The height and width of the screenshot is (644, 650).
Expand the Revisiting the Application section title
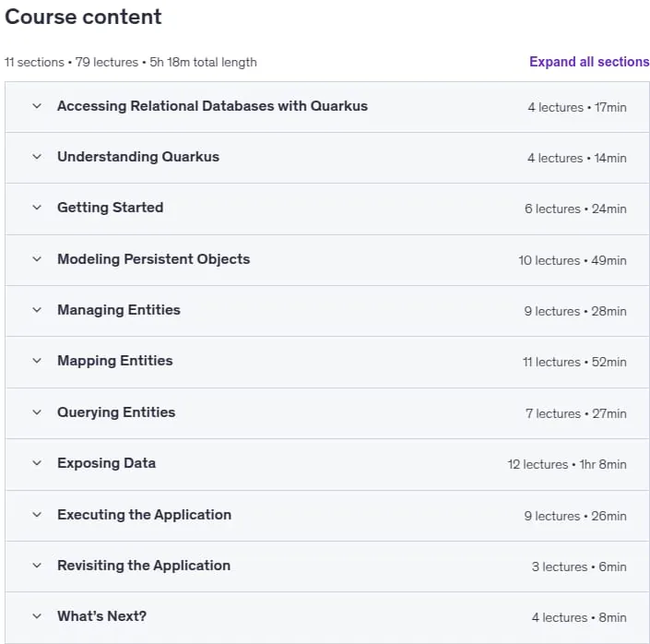[x=144, y=566]
